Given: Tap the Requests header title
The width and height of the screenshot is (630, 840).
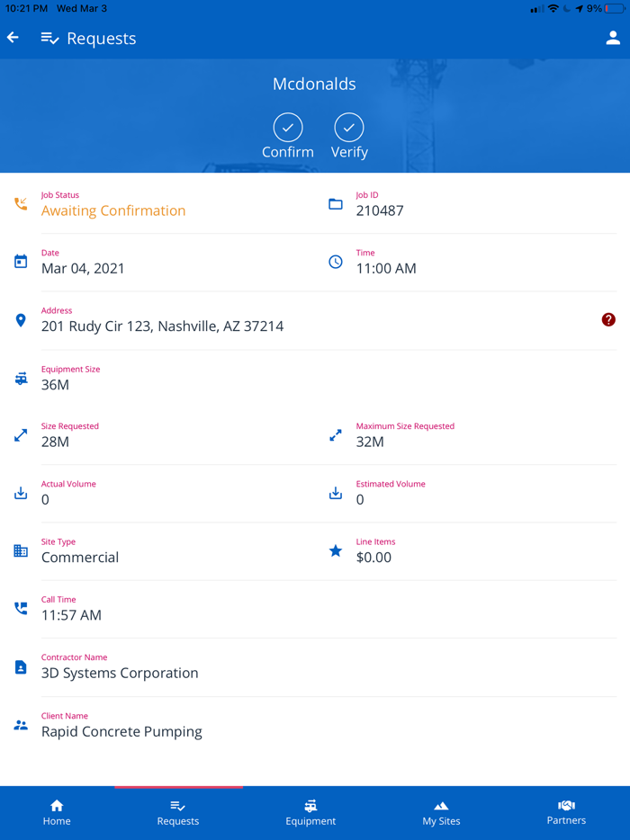Looking at the screenshot, I should (x=102, y=39).
